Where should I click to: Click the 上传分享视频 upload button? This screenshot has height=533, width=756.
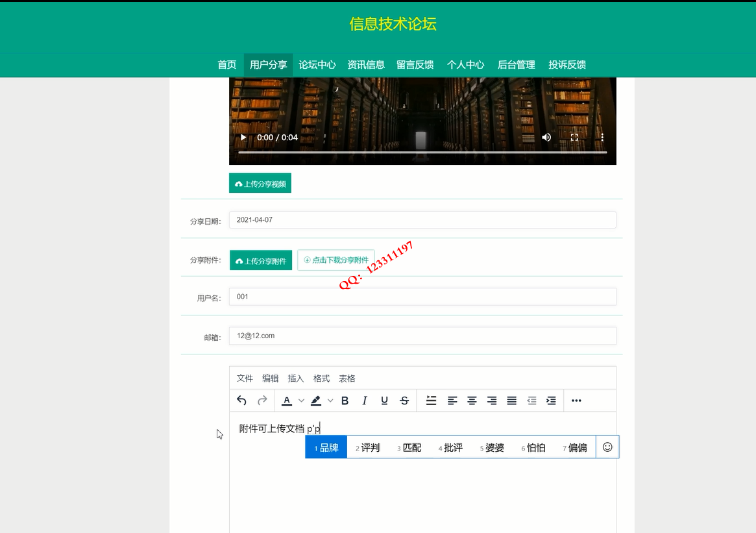(260, 183)
